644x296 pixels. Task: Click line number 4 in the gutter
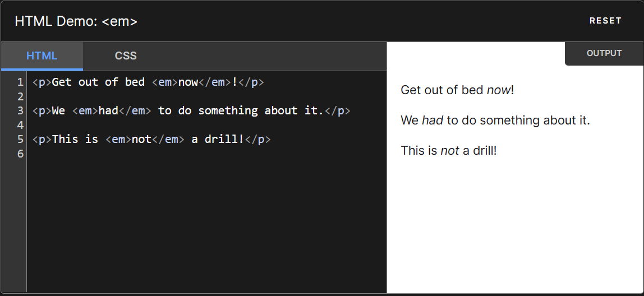tap(20, 124)
